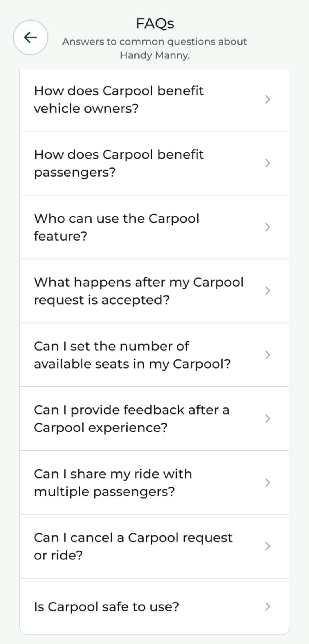Screen dimensions: 309x644
Task: Expand chevron for passengers benefit question
Action: pyautogui.click(x=268, y=163)
